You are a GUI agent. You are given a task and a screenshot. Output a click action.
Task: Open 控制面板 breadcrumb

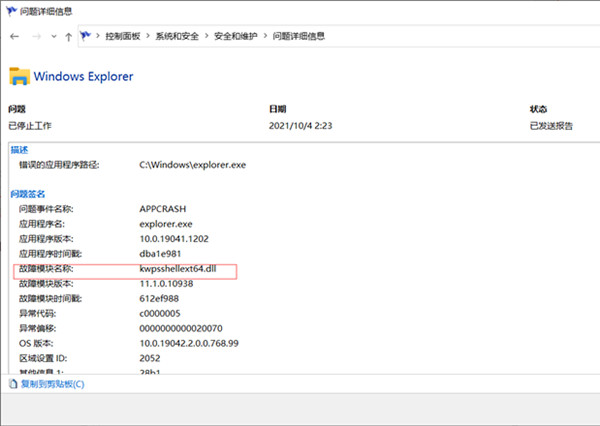coord(123,36)
